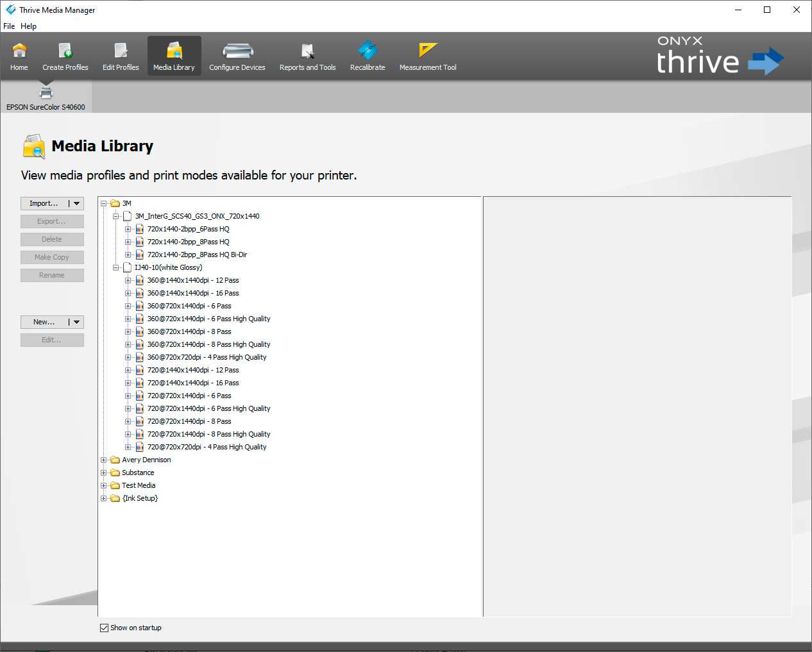Collapse the IJ40-10(white Glossy) media node

pyautogui.click(x=116, y=267)
